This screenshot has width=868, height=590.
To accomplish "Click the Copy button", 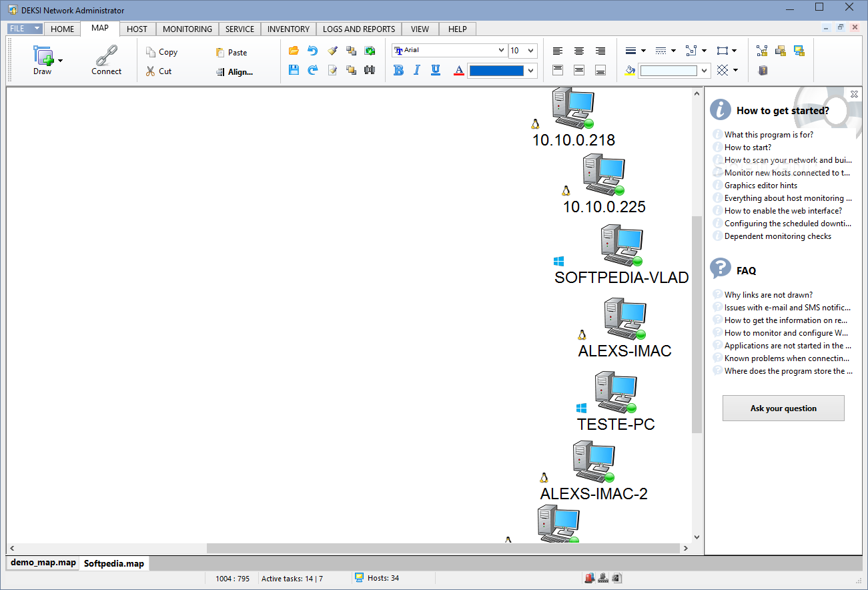I will tap(162, 52).
